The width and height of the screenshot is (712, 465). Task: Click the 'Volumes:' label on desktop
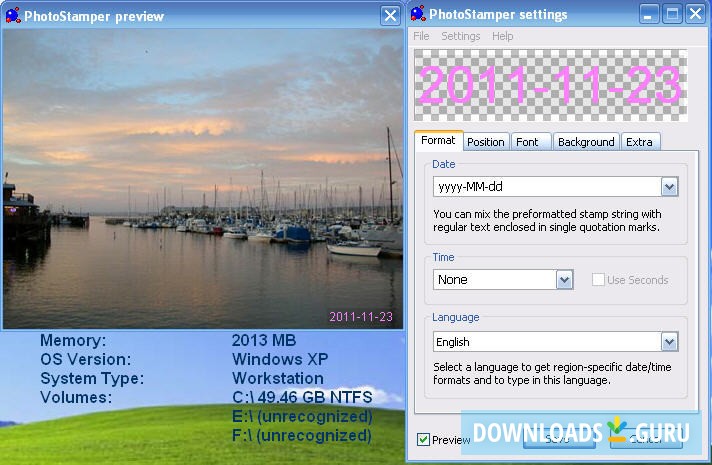[x=76, y=397]
